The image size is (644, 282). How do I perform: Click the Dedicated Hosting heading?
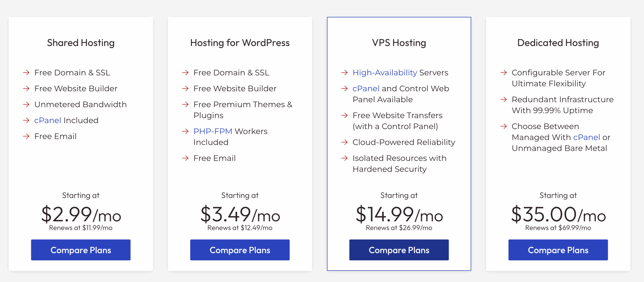[x=558, y=43]
